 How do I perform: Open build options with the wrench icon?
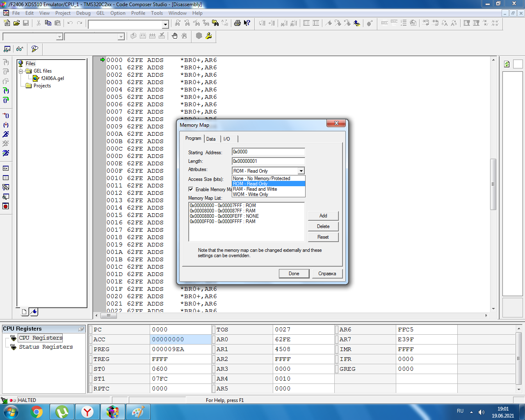coord(209,36)
